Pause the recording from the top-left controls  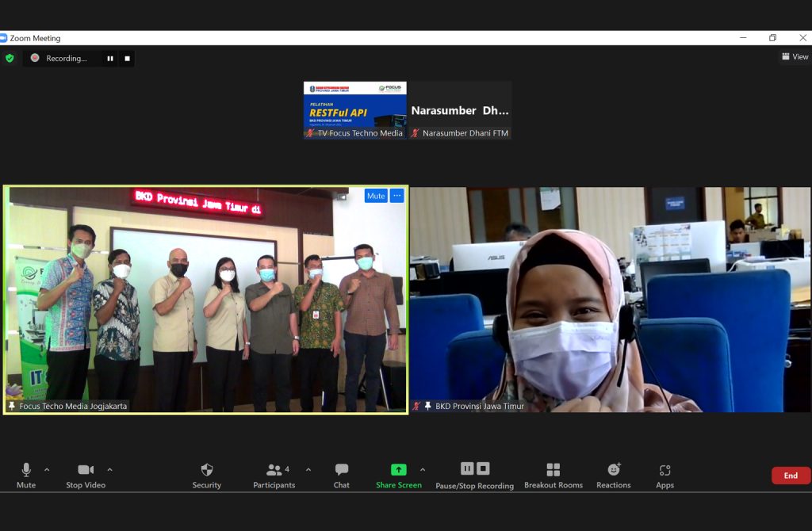(x=110, y=58)
